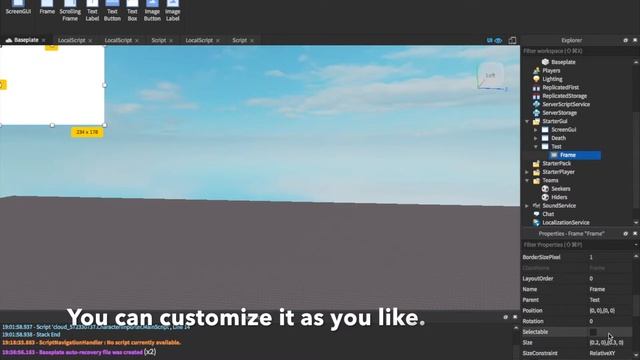
Task: Insert a Scrolling Frame element
Action: click(70, 11)
